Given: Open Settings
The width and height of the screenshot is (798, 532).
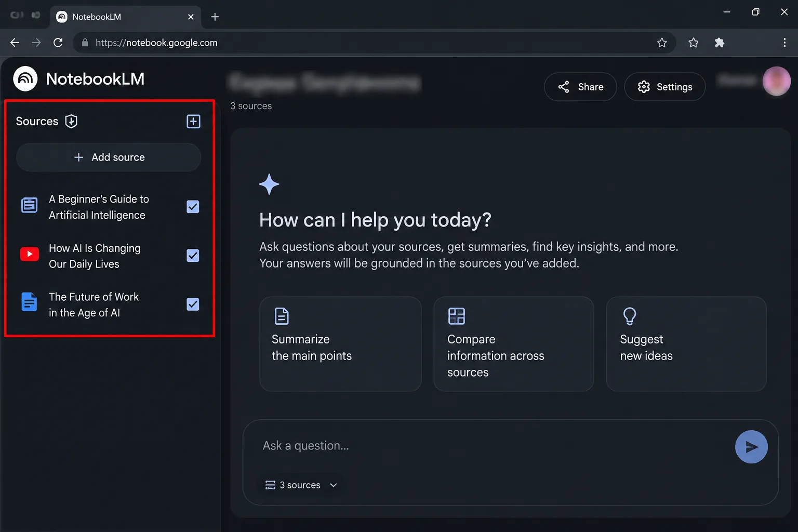Looking at the screenshot, I should (665, 87).
